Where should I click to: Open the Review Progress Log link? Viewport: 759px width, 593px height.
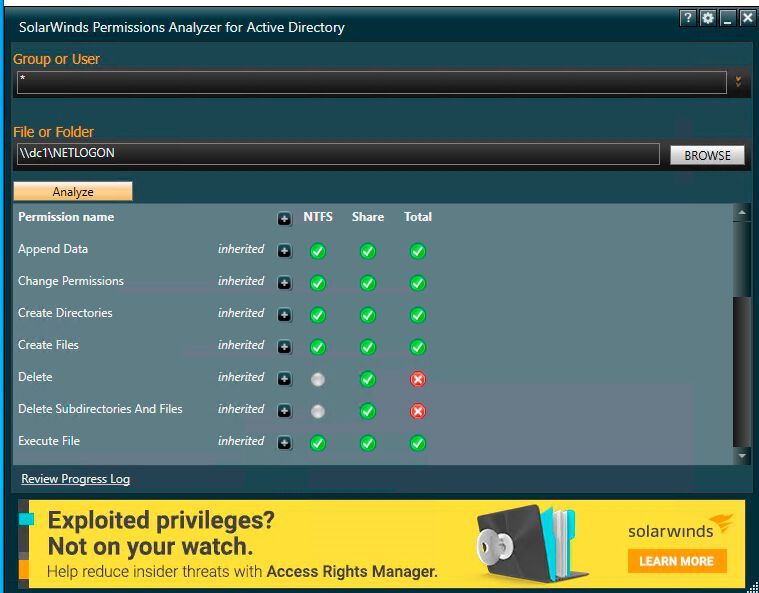click(76, 479)
